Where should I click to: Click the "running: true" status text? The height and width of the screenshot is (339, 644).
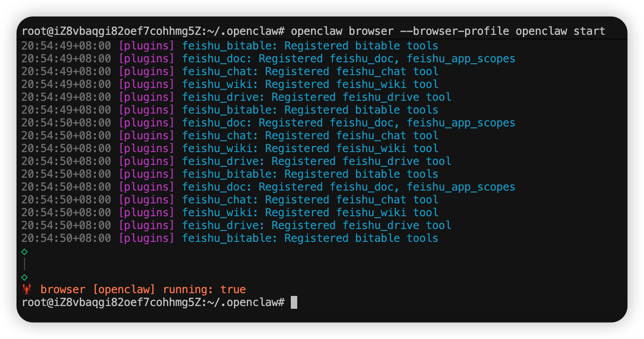pos(205,290)
